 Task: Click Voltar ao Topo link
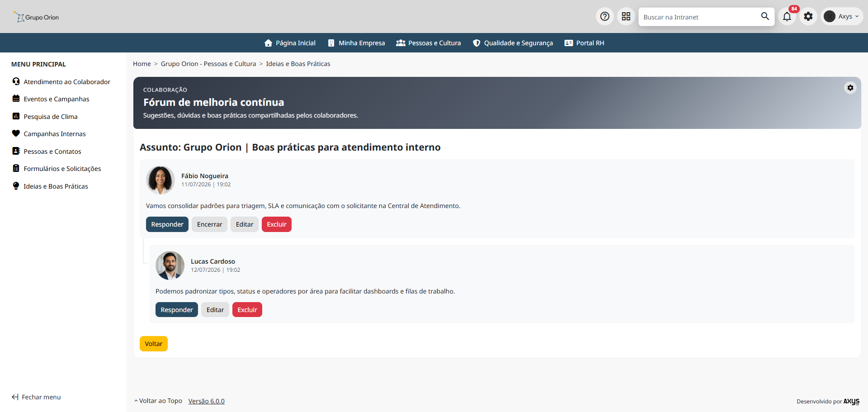(x=158, y=401)
